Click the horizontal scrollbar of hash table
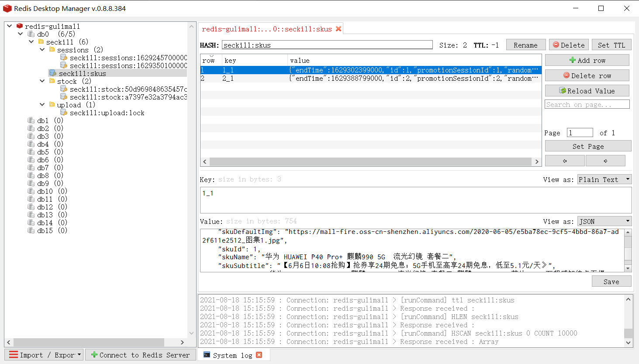The height and width of the screenshot is (364, 639). 370,161
